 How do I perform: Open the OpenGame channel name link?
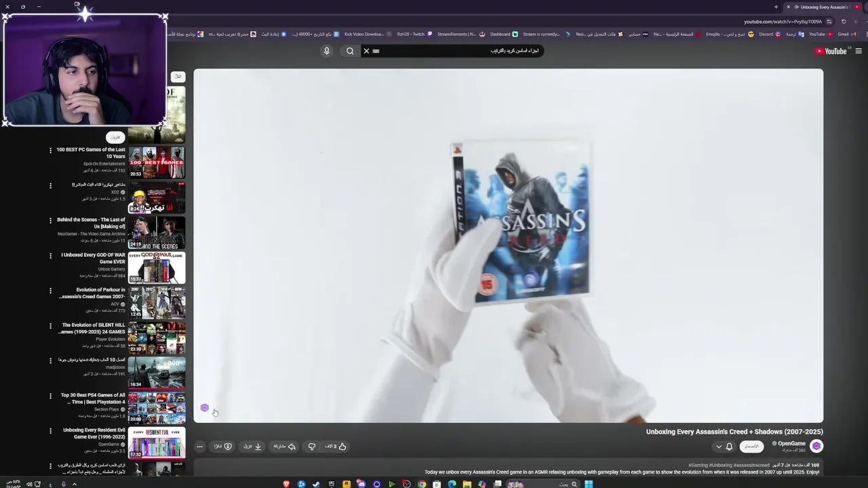click(x=791, y=443)
